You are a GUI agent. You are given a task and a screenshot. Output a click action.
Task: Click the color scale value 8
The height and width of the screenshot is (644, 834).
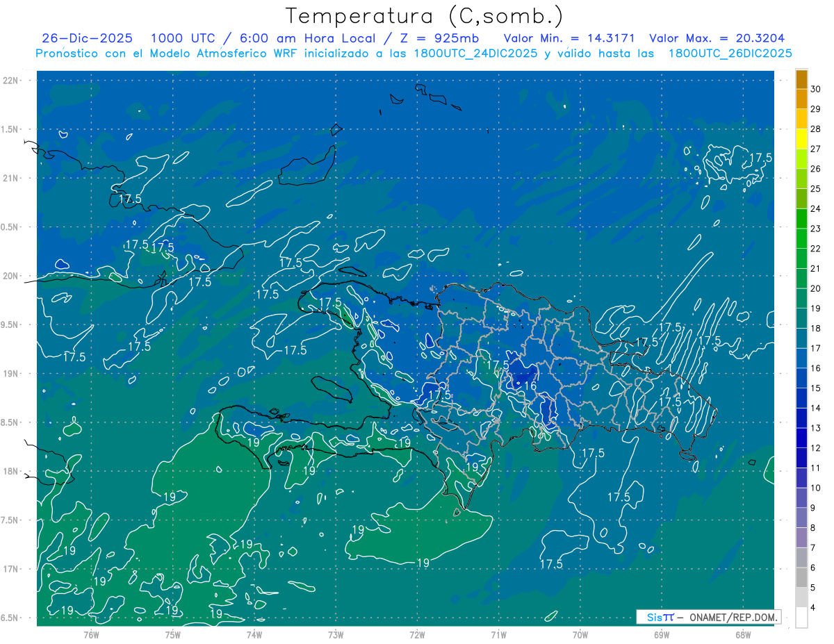tap(813, 528)
